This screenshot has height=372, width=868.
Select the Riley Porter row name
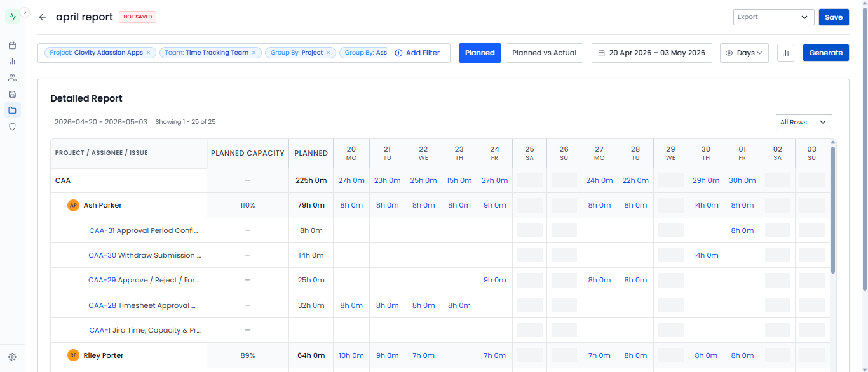coord(104,355)
